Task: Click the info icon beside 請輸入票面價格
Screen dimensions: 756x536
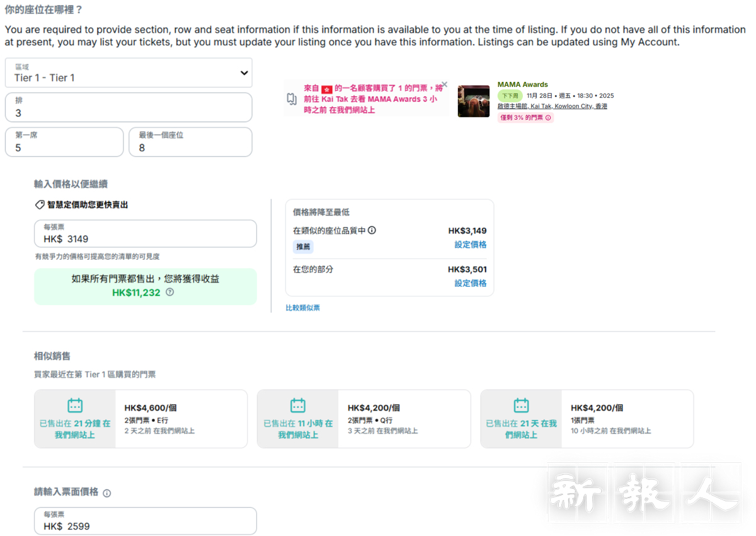Action: [x=106, y=493]
